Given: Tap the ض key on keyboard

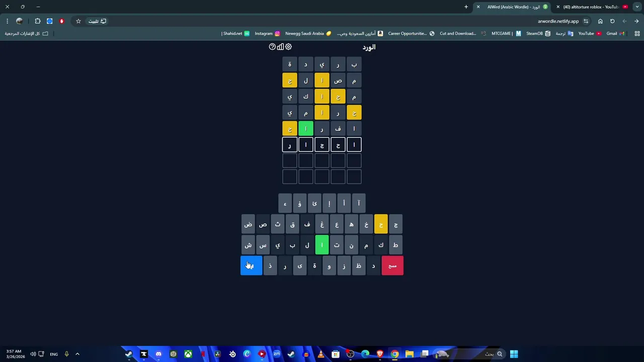Looking at the screenshot, I should point(248,224).
